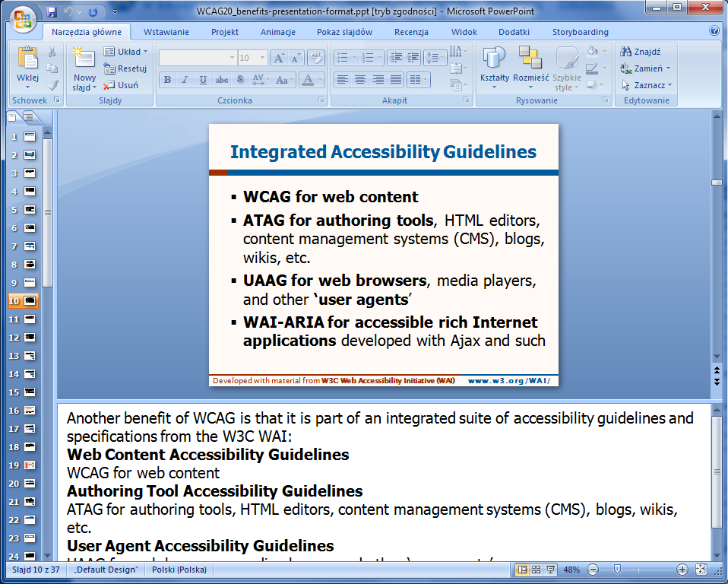Switch to Pokaz slajdów tab
This screenshot has width=728, height=584.
[344, 32]
